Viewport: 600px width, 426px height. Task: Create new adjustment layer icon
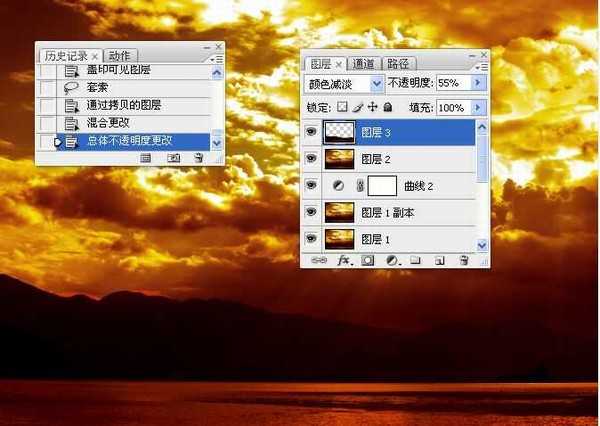coord(392,260)
